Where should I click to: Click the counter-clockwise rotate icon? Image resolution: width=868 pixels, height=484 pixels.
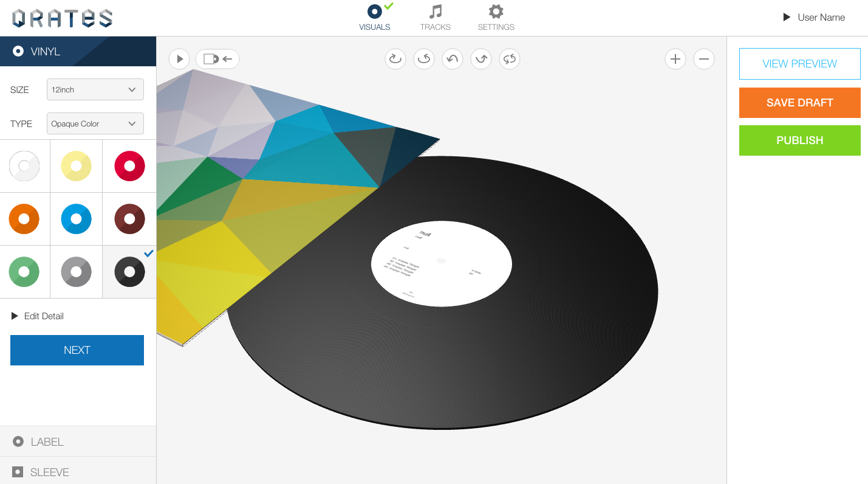tap(424, 59)
